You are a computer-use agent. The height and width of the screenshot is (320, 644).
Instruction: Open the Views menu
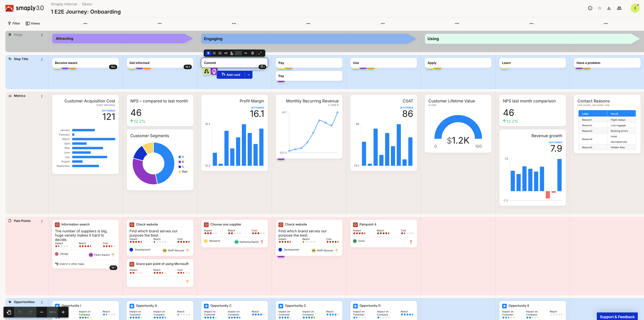click(x=32, y=23)
